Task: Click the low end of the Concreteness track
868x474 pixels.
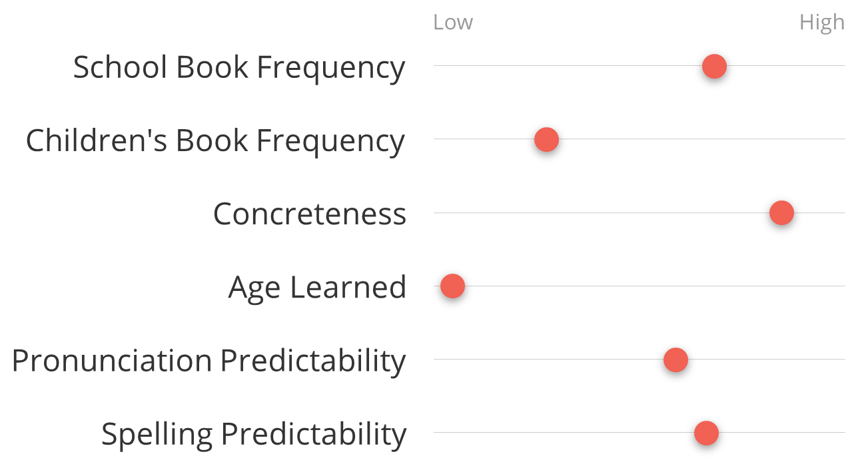Action: pos(438,213)
